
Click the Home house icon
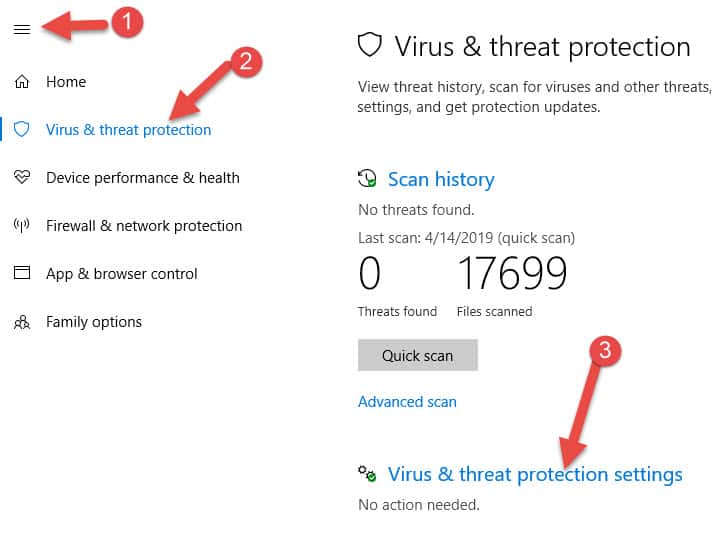coord(21,81)
